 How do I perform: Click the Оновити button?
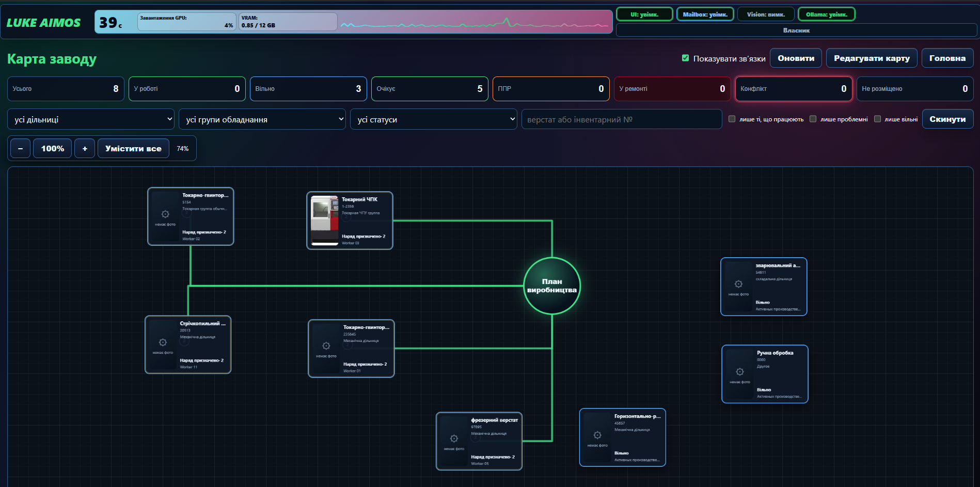pyautogui.click(x=796, y=58)
